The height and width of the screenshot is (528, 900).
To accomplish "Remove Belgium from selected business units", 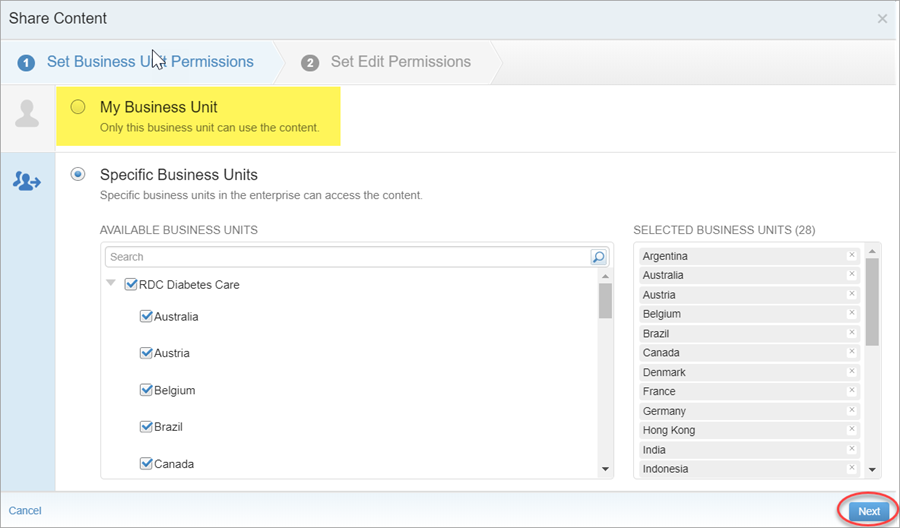I will click(852, 313).
